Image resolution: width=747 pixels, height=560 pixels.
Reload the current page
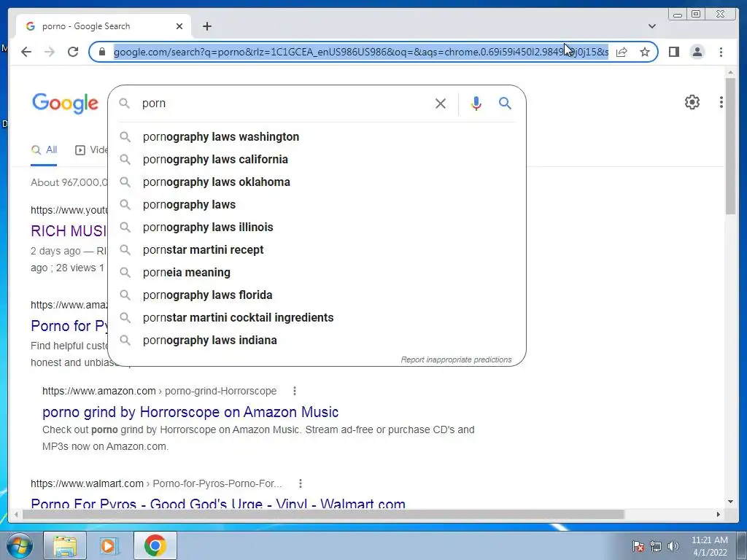click(73, 52)
